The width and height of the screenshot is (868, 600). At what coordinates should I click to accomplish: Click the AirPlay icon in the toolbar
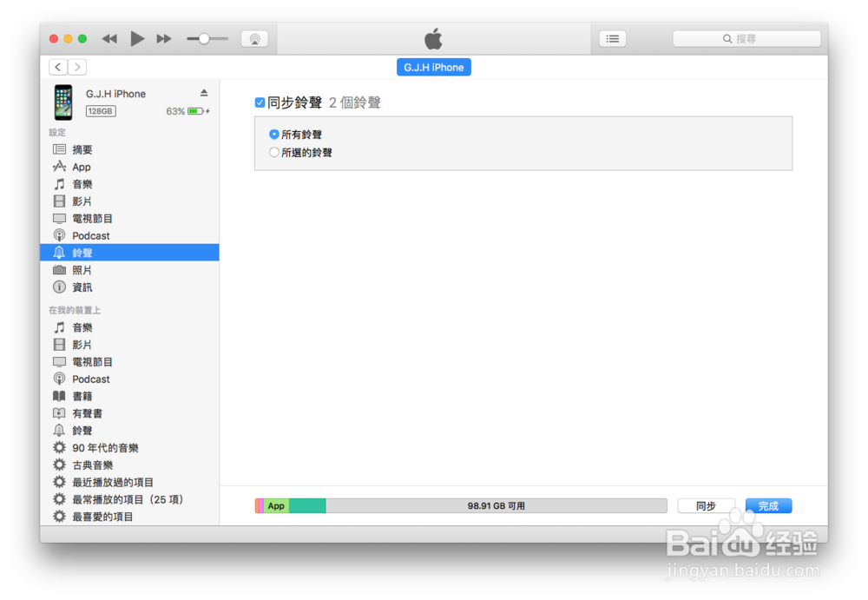(253, 38)
